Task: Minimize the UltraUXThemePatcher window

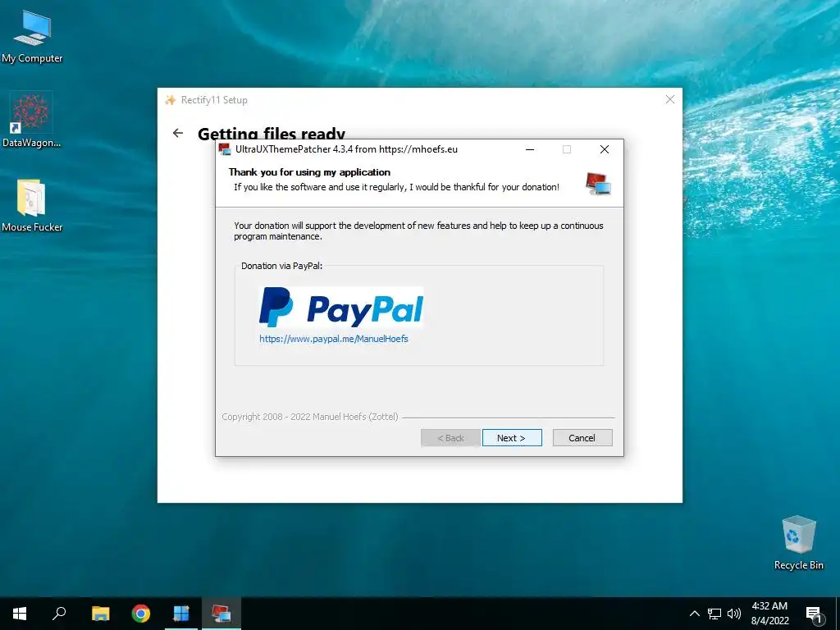Action: (530, 149)
